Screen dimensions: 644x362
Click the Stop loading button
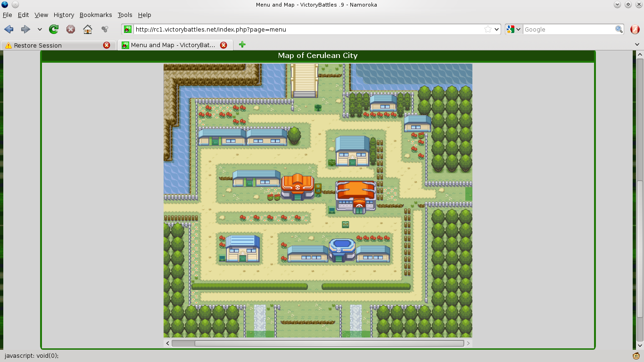(71, 29)
